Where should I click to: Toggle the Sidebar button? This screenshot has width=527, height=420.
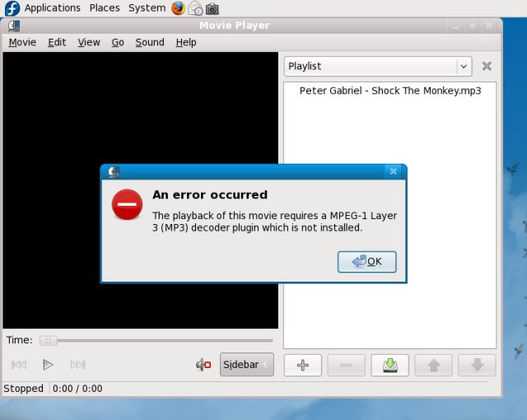pyautogui.click(x=247, y=365)
